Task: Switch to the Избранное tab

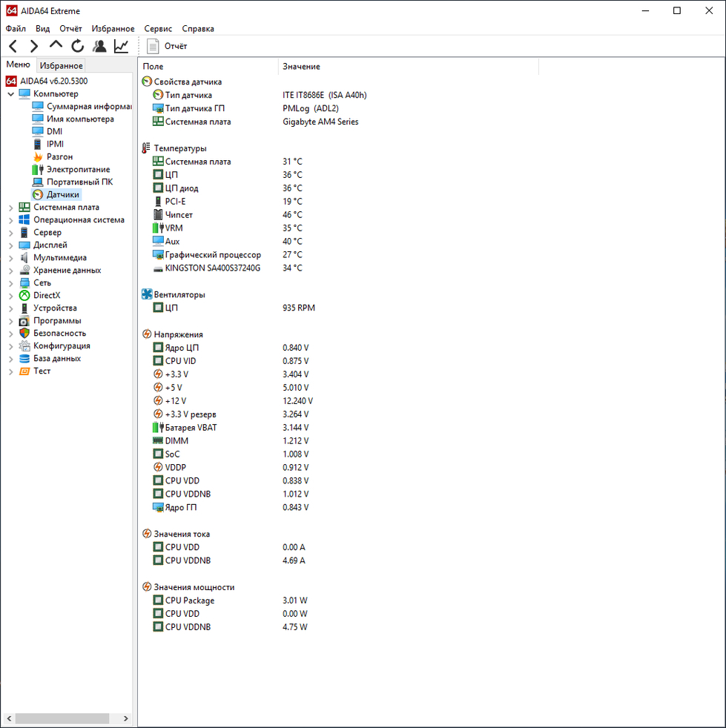Action: click(x=62, y=66)
